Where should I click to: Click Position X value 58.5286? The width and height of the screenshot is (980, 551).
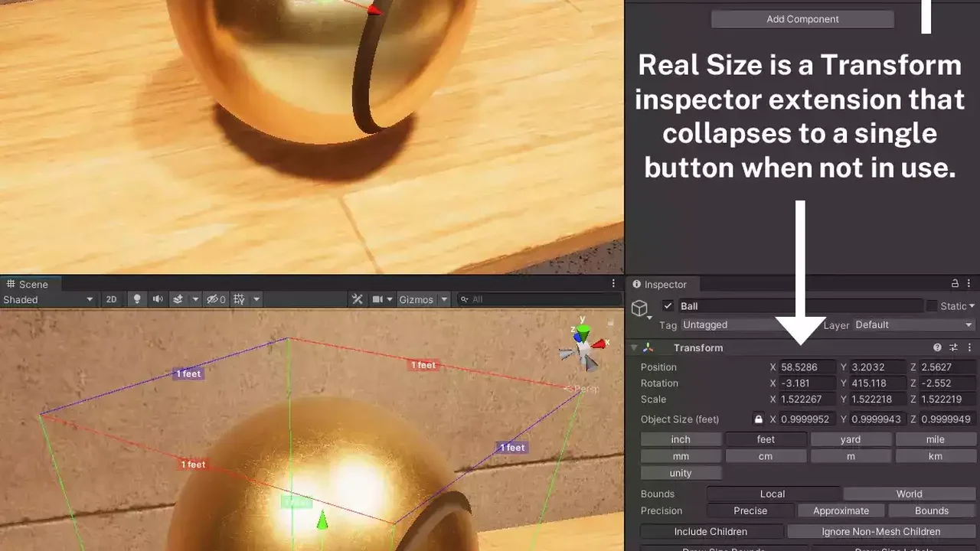(808, 367)
